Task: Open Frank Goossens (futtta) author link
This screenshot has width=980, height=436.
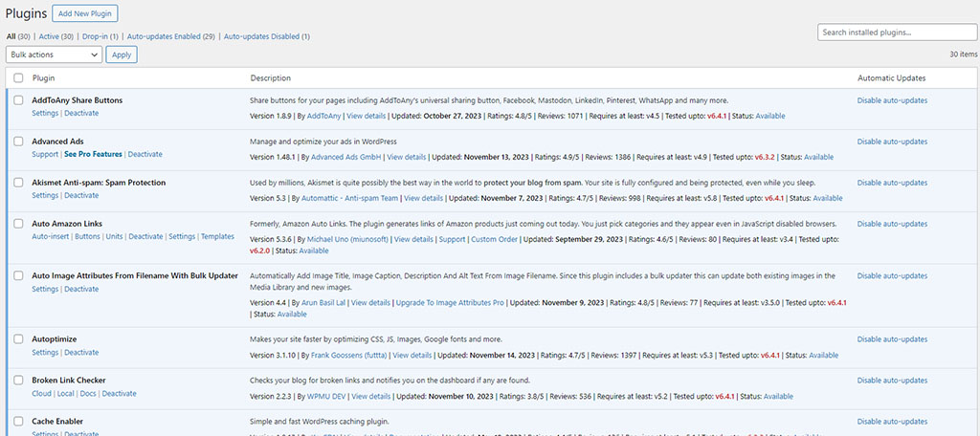Action: point(348,356)
